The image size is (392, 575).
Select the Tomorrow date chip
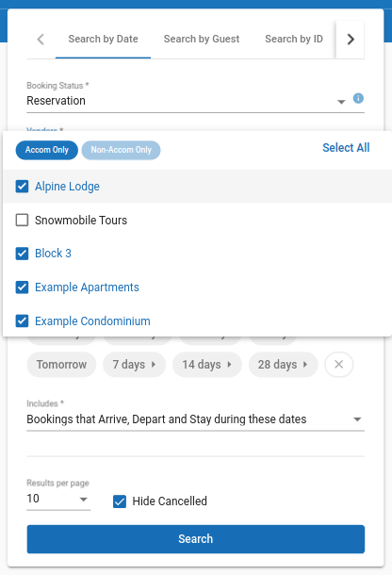click(61, 365)
